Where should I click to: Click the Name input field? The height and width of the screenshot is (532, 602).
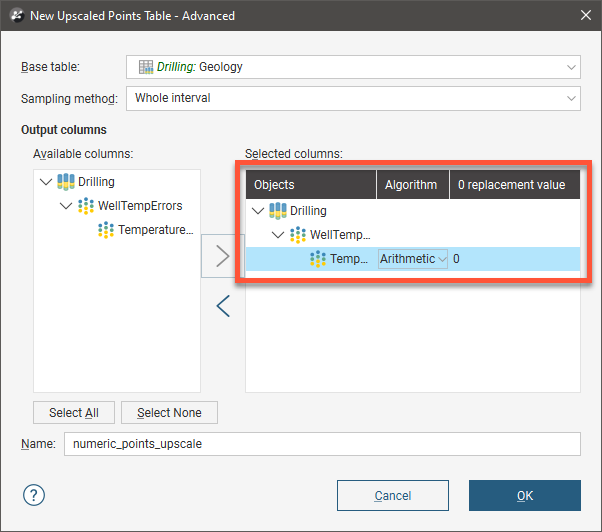[x=322, y=444]
